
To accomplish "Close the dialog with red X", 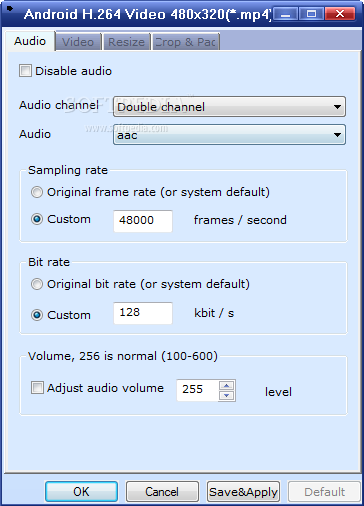I will point(340,14).
